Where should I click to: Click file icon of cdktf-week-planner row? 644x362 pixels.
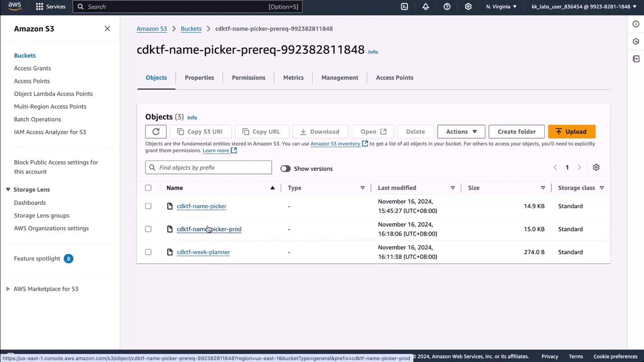(x=170, y=252)
